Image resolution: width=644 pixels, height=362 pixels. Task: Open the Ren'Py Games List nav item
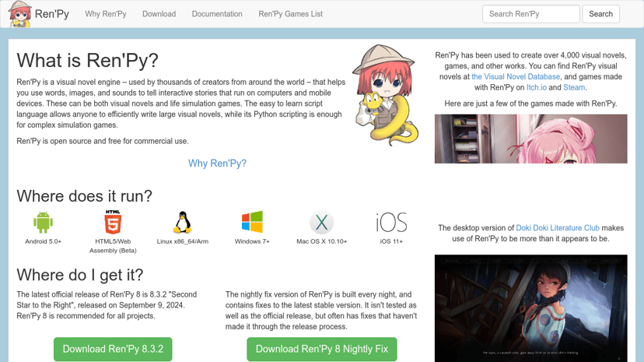point(290,14)
